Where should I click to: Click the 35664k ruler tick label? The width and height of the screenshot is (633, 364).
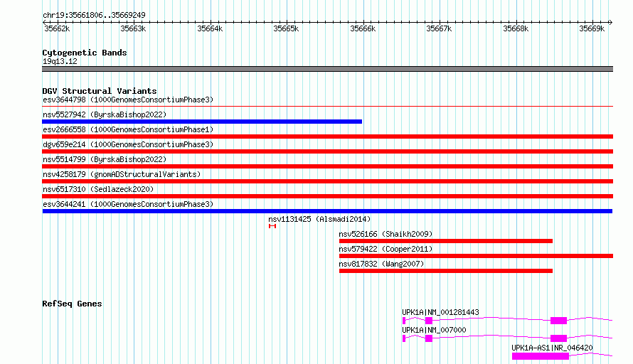point(210,28)
